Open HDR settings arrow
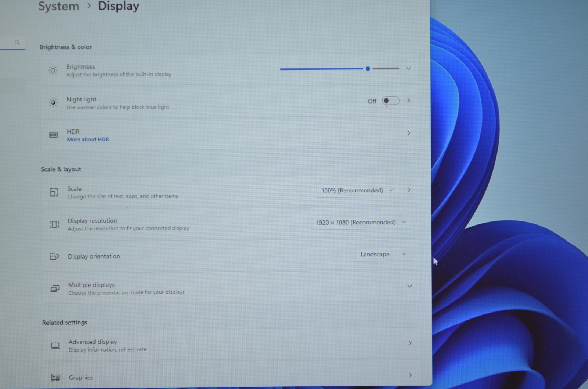Viewport: 588px width, 389px height. (x=409, y=133)
